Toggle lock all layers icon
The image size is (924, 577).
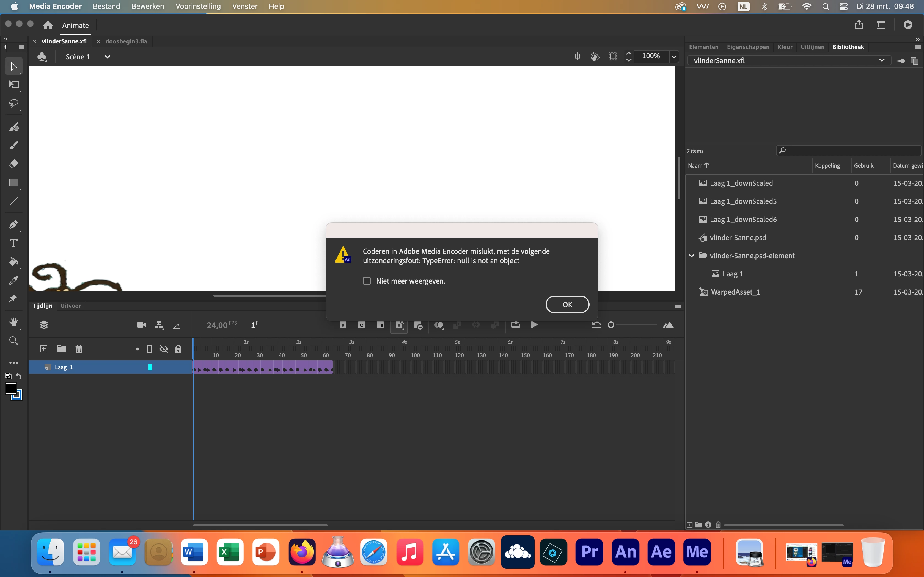pos(178,349)
